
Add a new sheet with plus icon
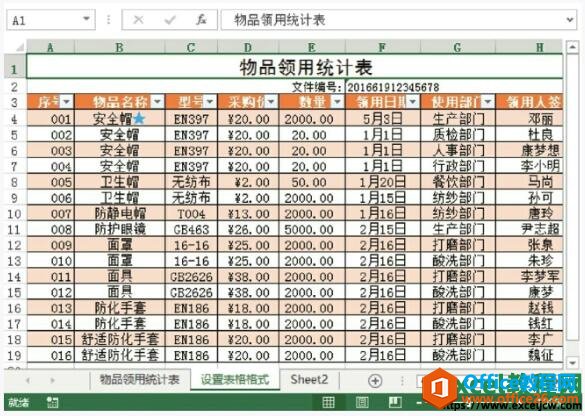coord(375,380)
